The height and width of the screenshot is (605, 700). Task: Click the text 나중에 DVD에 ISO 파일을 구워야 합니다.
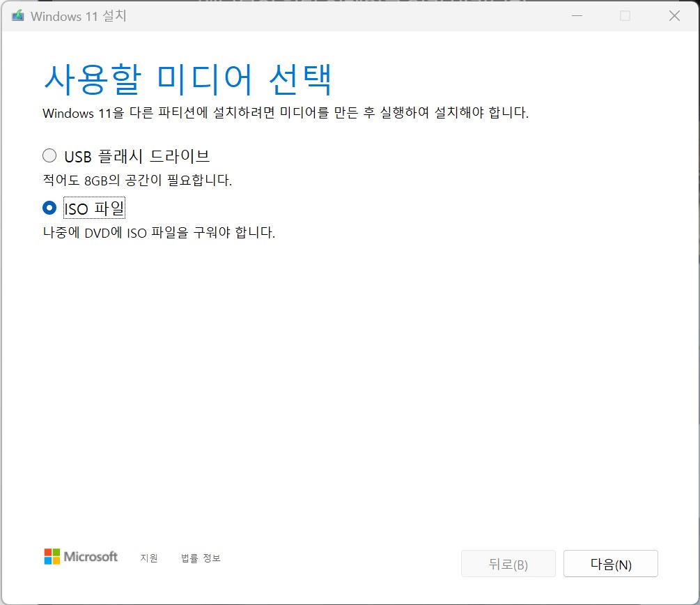tap(159, 233)
